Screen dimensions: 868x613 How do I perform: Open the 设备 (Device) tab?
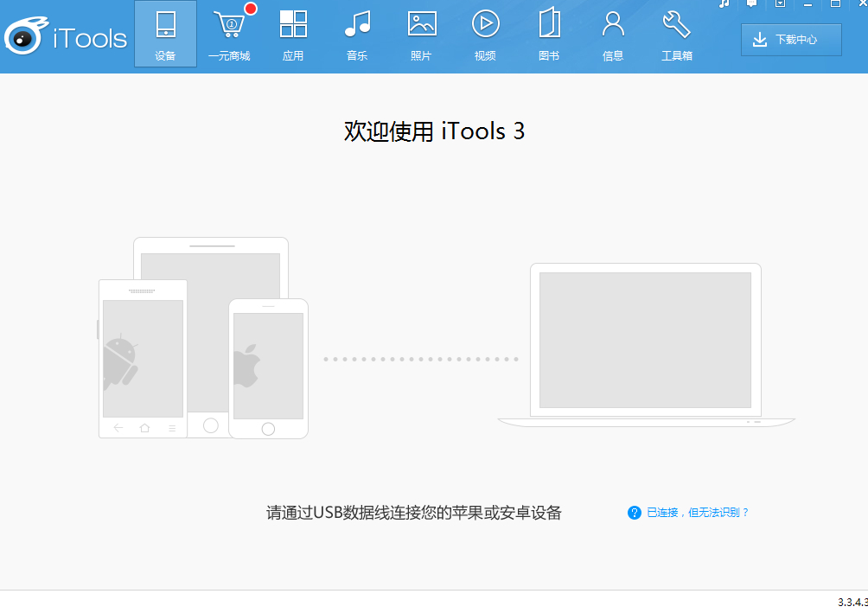pos(165,35)
